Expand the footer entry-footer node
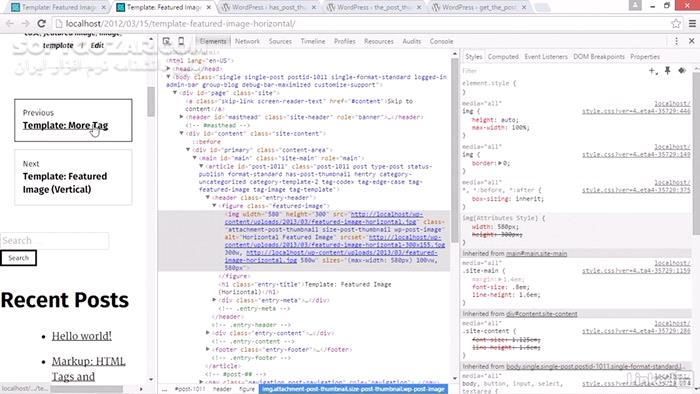Screen dimensions: 700x394 tap(208, 349)
